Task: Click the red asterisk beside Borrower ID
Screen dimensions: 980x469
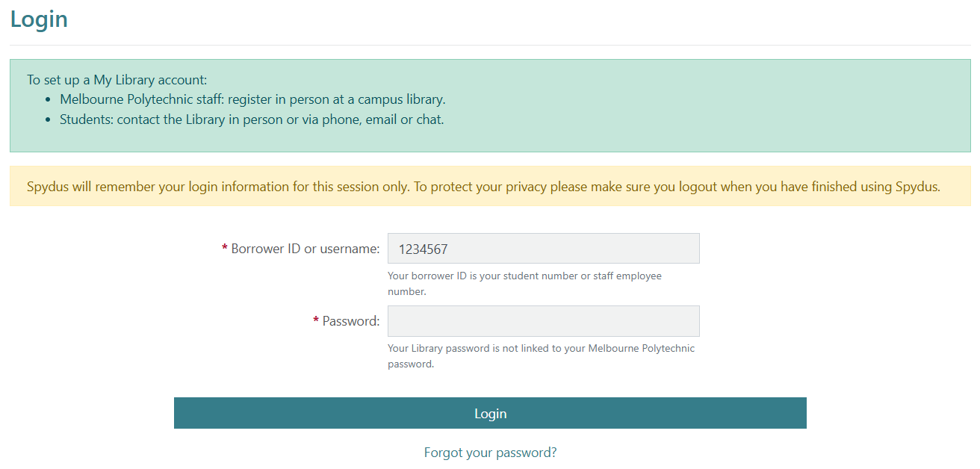Action: (x=225, y=249)
